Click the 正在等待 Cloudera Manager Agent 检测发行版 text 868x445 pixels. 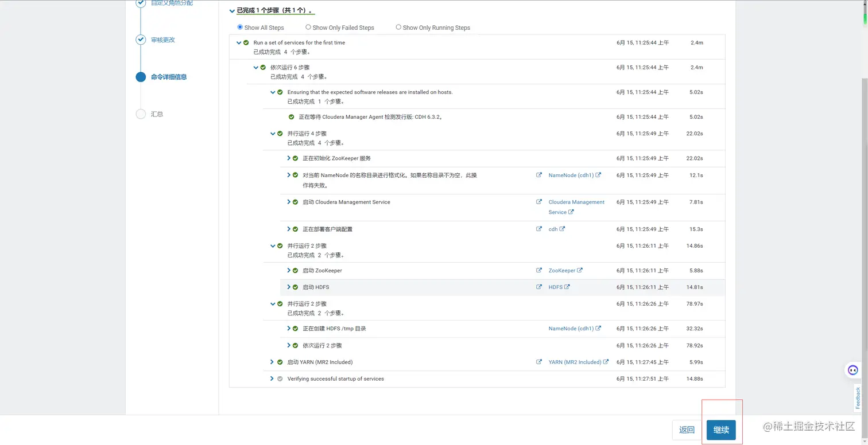coord(371,117)
